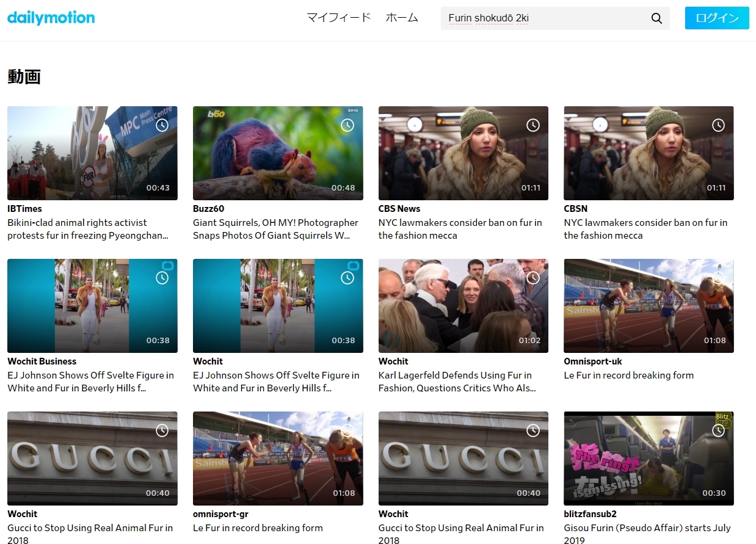Click the dailymotion logo
This screenshot has height=544, width=756.
tap(51, 18)
